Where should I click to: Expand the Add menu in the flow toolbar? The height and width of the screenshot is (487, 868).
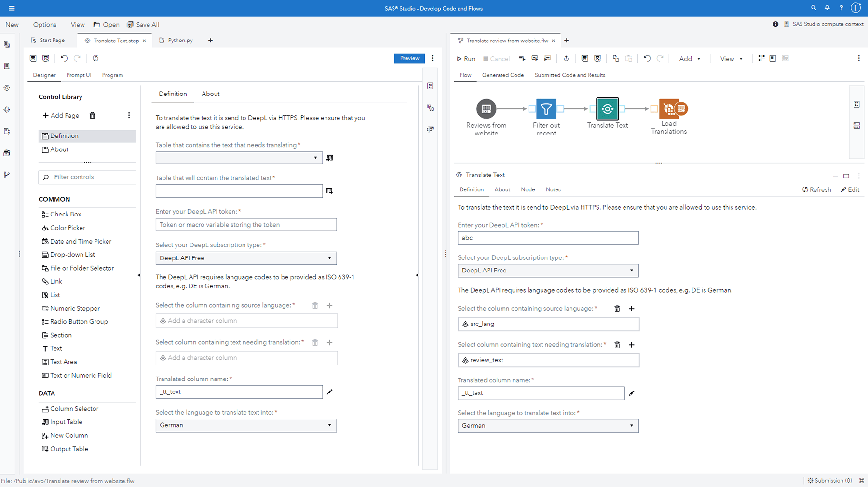pos(689,58)
